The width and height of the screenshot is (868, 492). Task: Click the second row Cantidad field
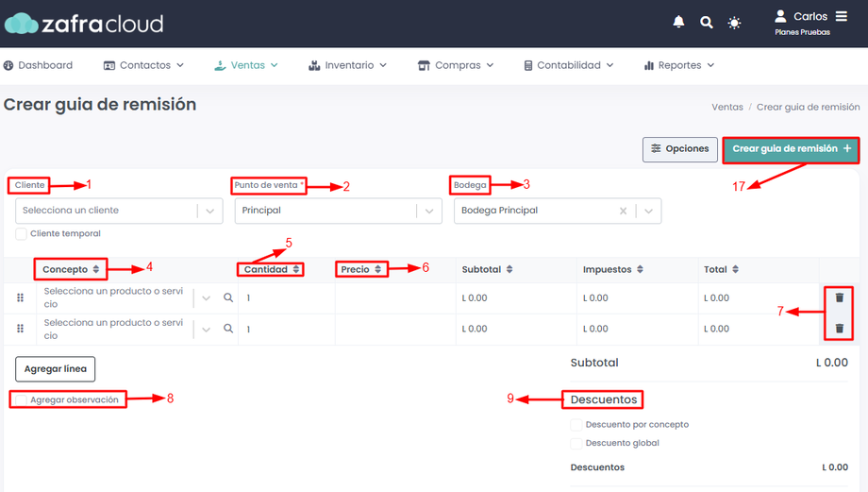[x=287, y=329]
